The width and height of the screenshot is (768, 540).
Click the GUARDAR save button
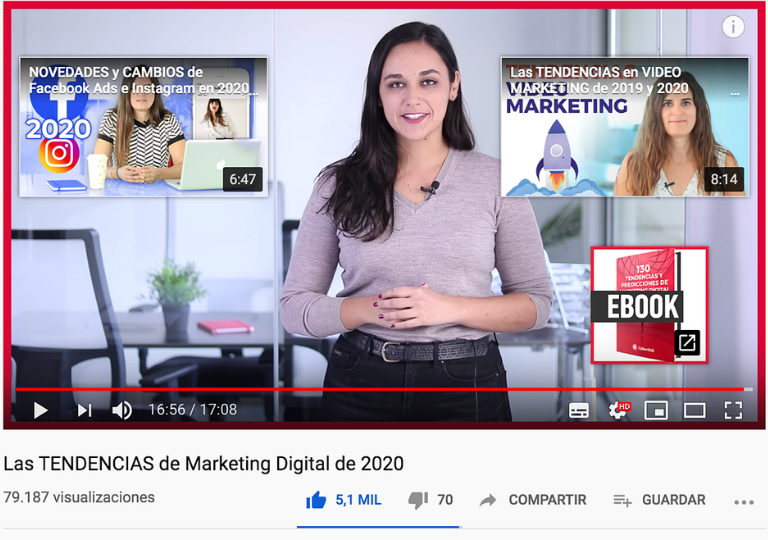pos(659,500)
